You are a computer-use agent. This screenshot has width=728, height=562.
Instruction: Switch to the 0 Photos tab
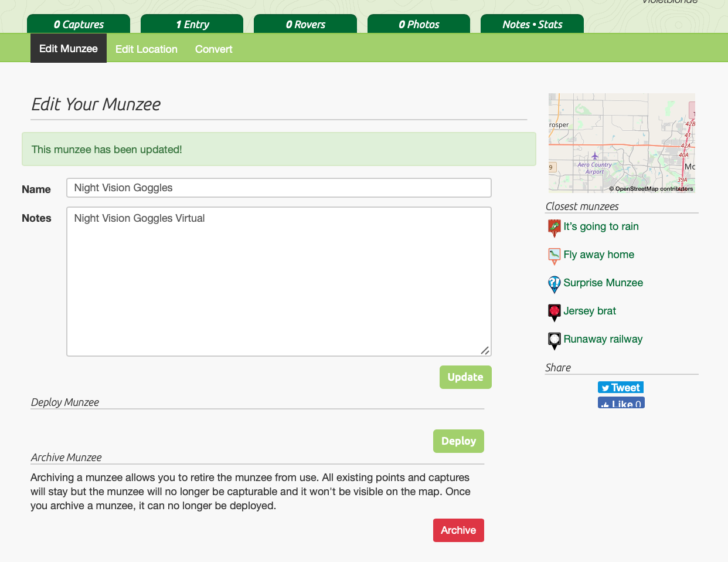[419, 24]
